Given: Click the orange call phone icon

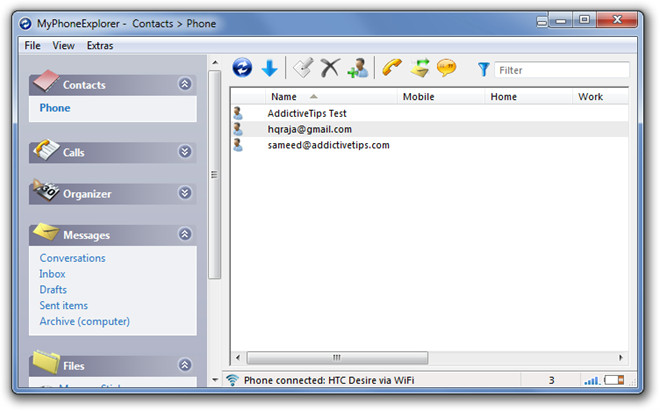Looking at the screenshot, I should coord(392,67).
